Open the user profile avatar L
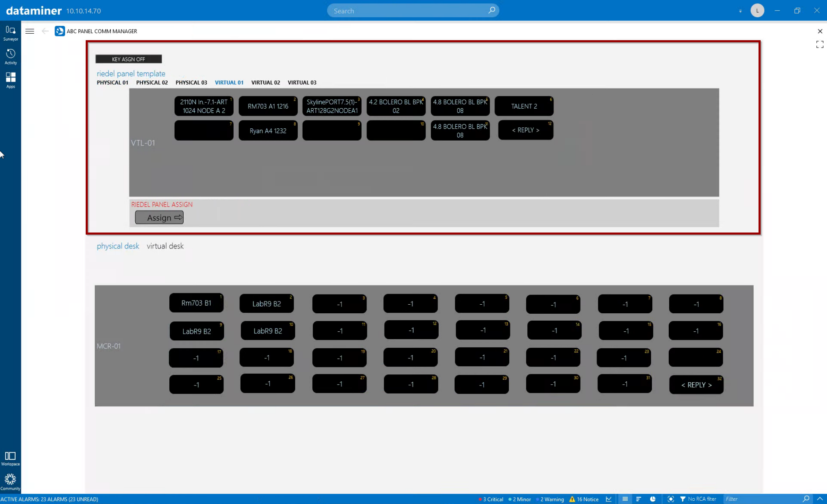This screenshot has height=504, width=827. click(x=757, y=11)
